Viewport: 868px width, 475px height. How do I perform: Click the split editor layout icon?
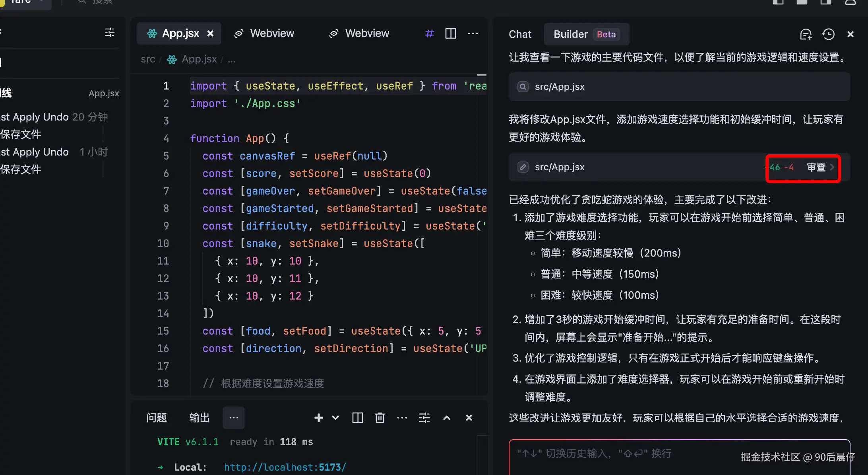pyautogui.click(x=450, y=33)
